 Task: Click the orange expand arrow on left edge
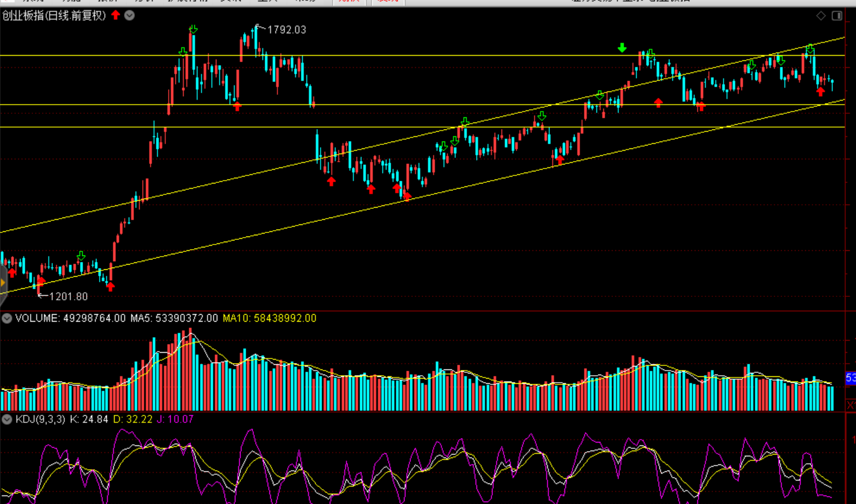tap(3, 282)
